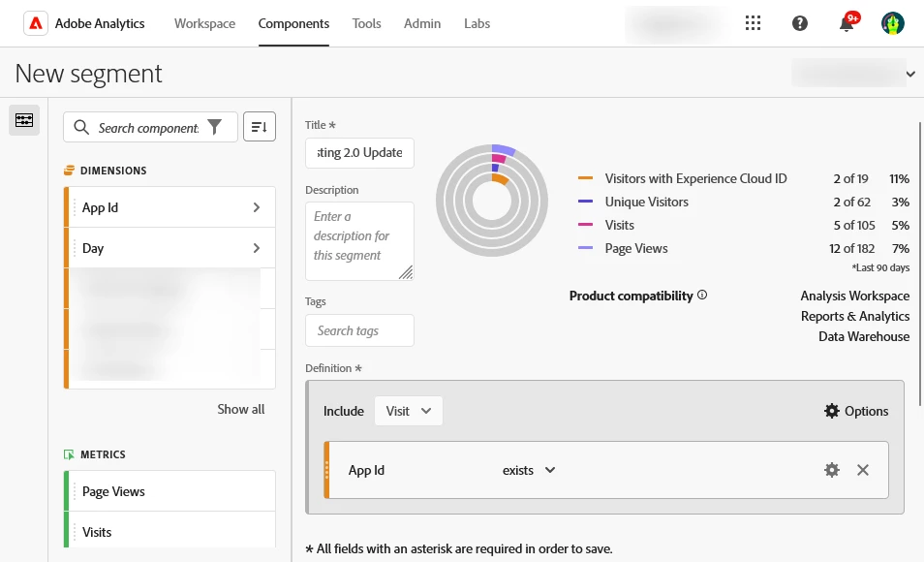Expand the Day dimension chevron
Viewport: 924px width, 562px height.
tap(257, 248)
